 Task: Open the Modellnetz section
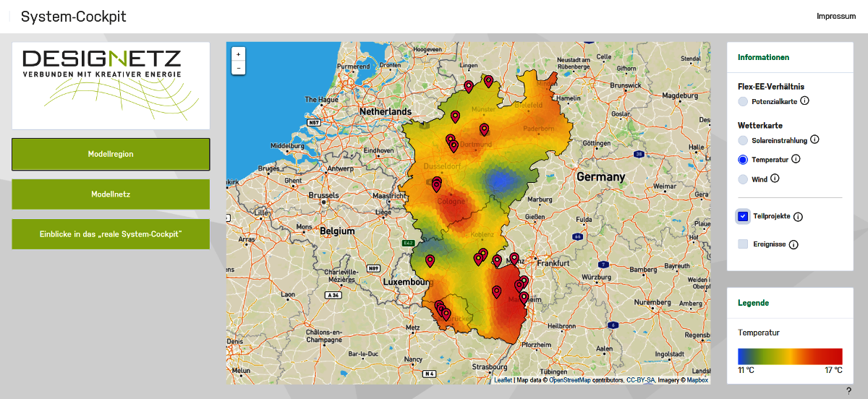coord(111,194)
